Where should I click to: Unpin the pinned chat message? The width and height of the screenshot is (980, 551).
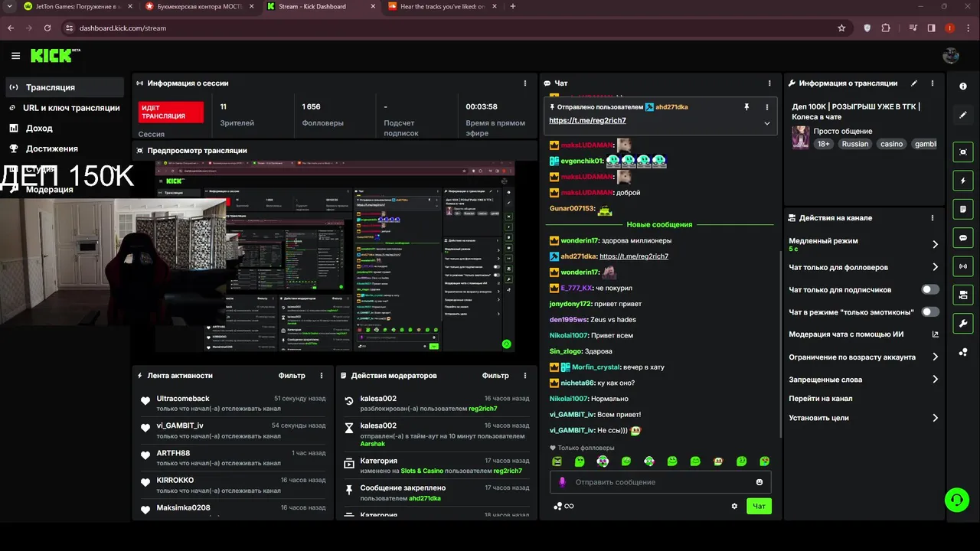[746, 107]
